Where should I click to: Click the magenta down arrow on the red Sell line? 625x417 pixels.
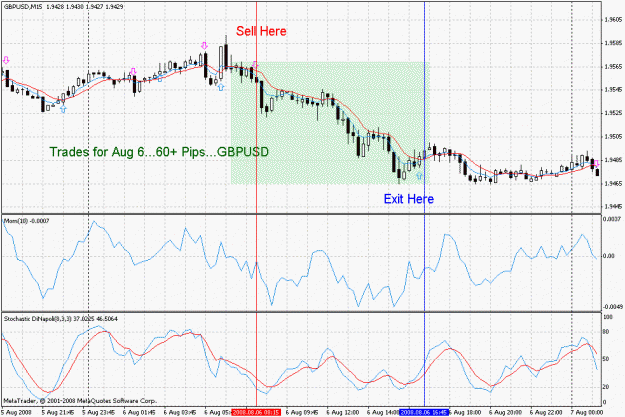click(x=256, y=65)
